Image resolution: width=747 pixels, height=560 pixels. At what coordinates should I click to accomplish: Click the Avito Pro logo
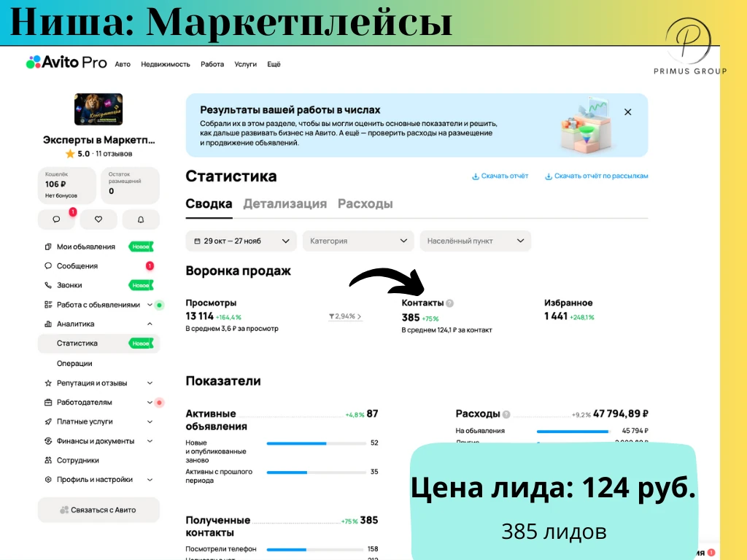point(66,63)
